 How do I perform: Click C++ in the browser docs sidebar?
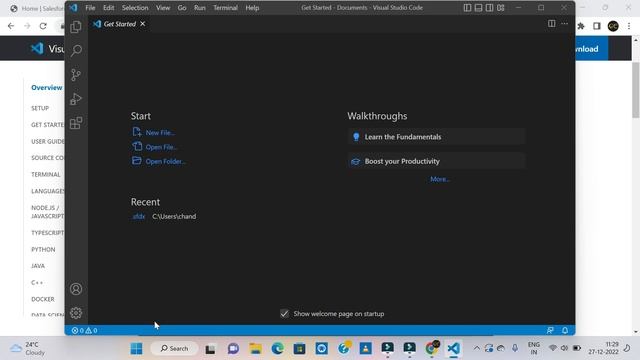pos(37,282)
